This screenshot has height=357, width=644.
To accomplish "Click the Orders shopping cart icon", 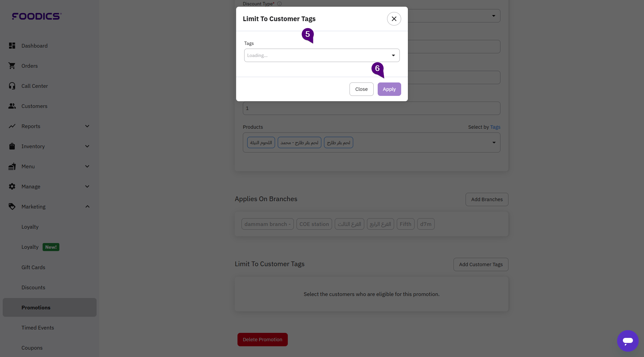I will [x=12, y=66].
